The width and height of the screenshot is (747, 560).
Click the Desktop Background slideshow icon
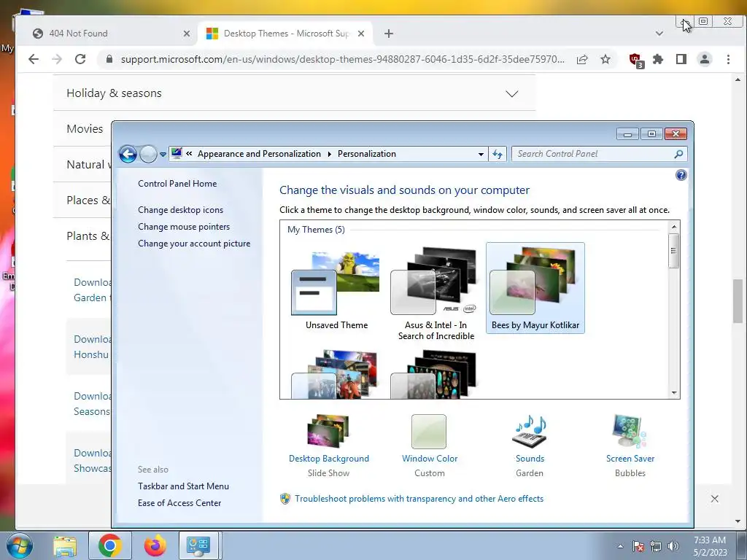point(328,431)
